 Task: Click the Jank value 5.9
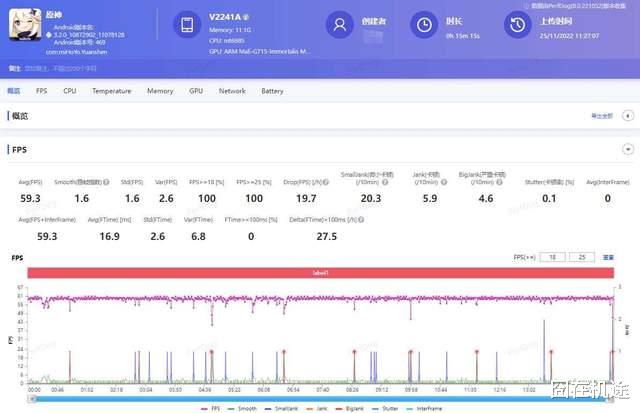pyautogui.click(x=430, y=198)
